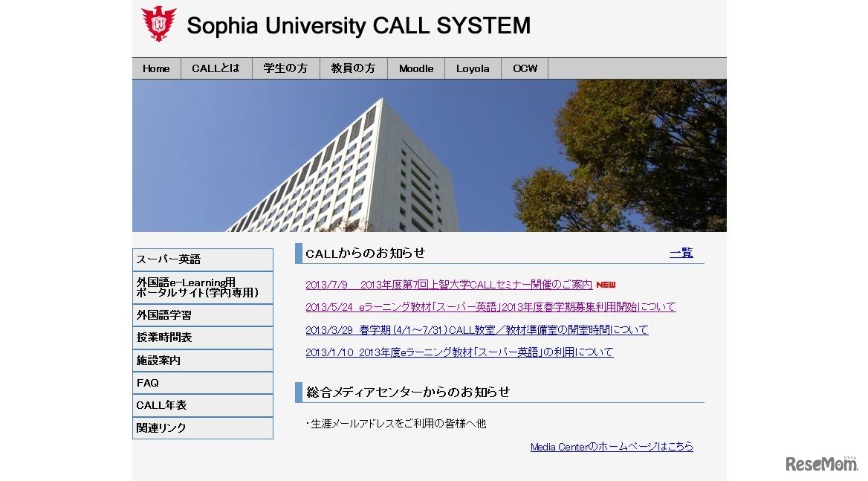
Task: Open Loyola from the navigation bar
Action: click(473, 68)
